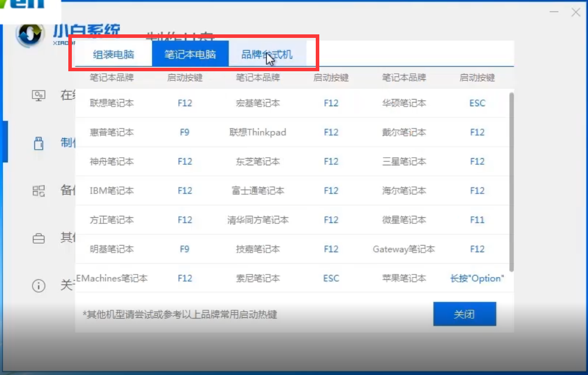Select the online reinstall monitor icon

38,96
